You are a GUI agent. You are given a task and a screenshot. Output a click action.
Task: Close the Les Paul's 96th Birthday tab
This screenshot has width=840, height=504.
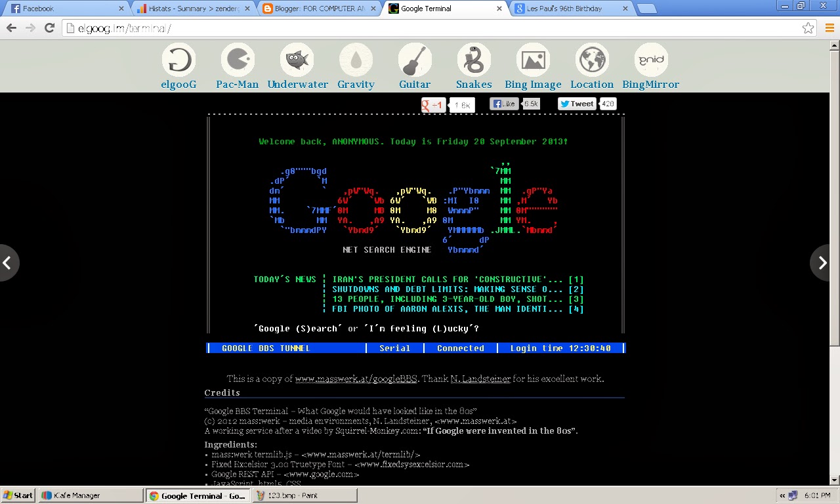tap(625, 9)
